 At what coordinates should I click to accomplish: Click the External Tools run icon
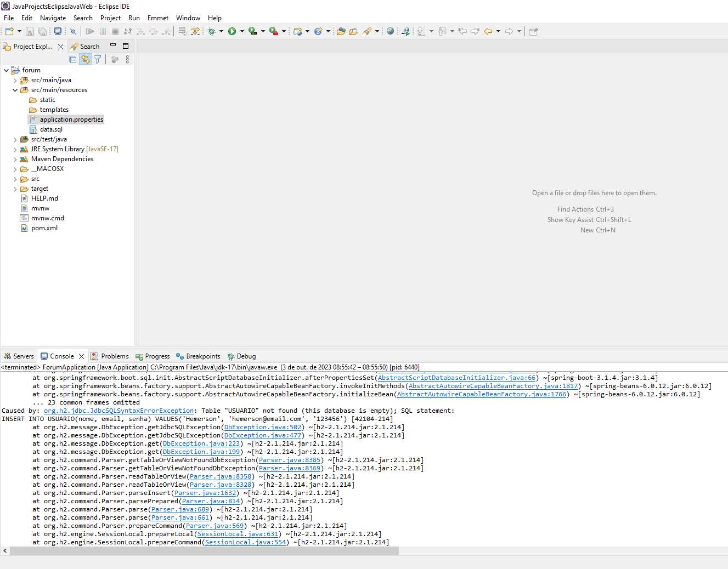(x=273, y=31)
